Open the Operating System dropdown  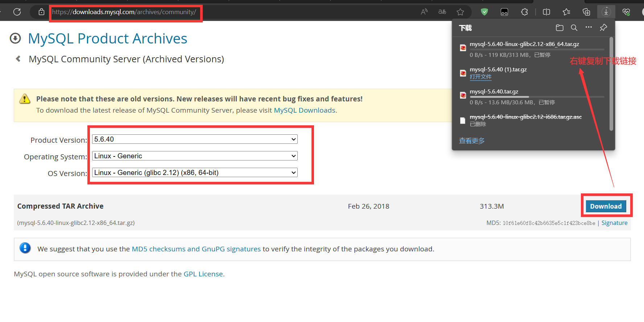point(195,156)
